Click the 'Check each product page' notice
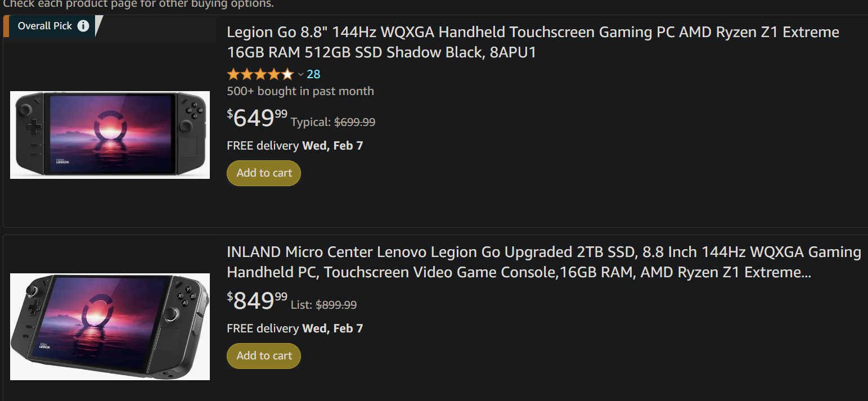The height and width of the screenshot is (401, 868). pyautogui.click(x=138, y=4)
